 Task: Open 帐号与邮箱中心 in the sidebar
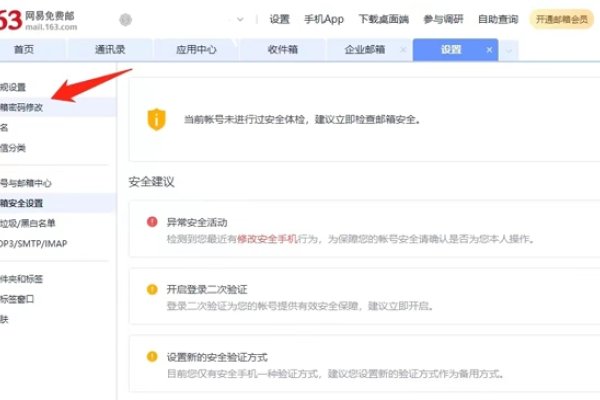(x=26, y=183)
